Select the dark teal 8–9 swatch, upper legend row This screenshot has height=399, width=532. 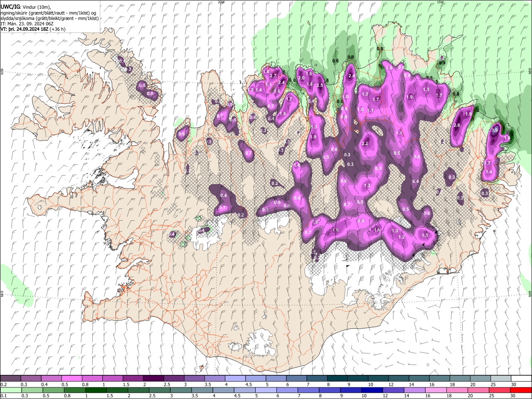click(337, 378)
